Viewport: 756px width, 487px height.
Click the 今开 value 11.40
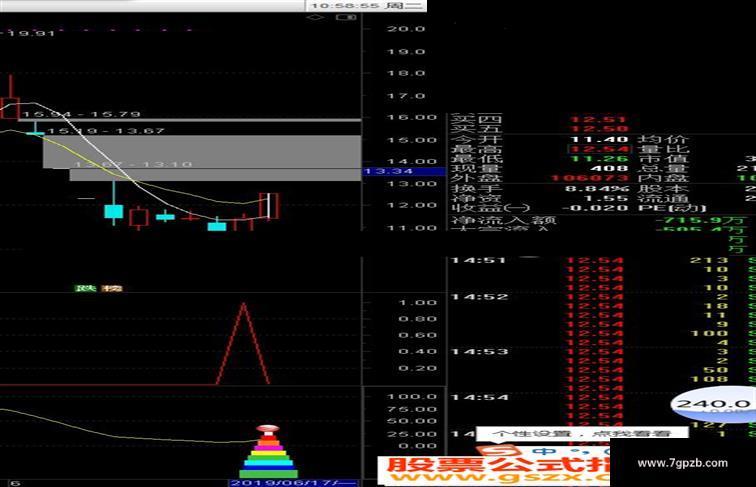point(599,139)
